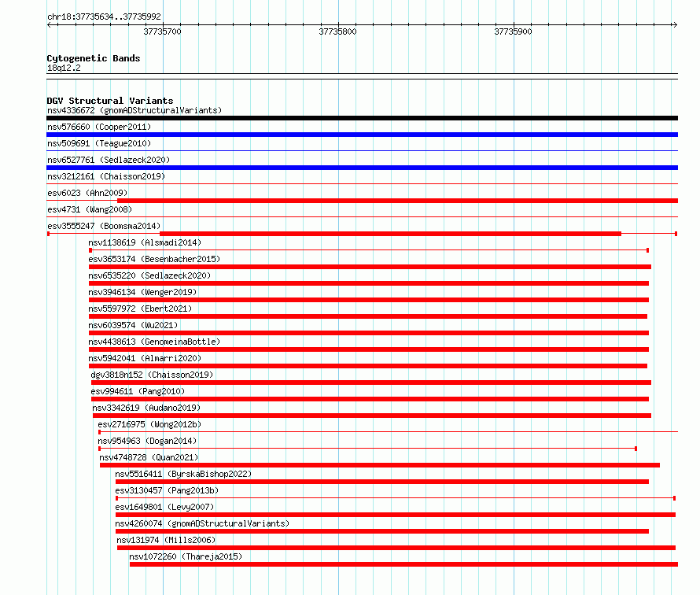Click the black bar for nsv4336672
700x595 pixels.
362,118
